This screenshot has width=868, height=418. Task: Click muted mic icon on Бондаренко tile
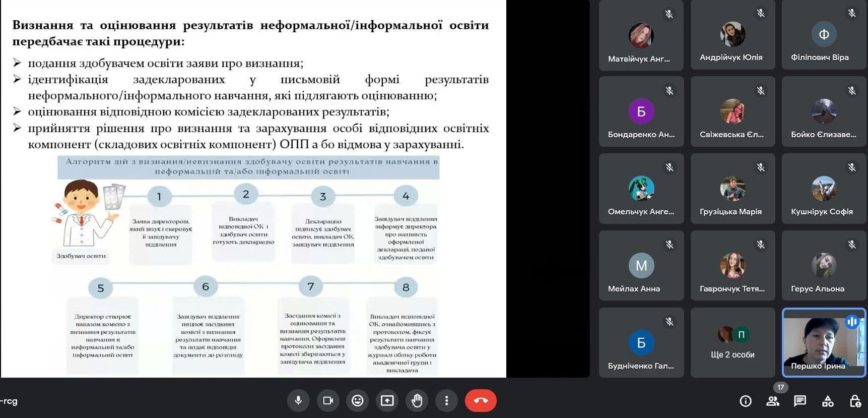[x=670, y=91]
